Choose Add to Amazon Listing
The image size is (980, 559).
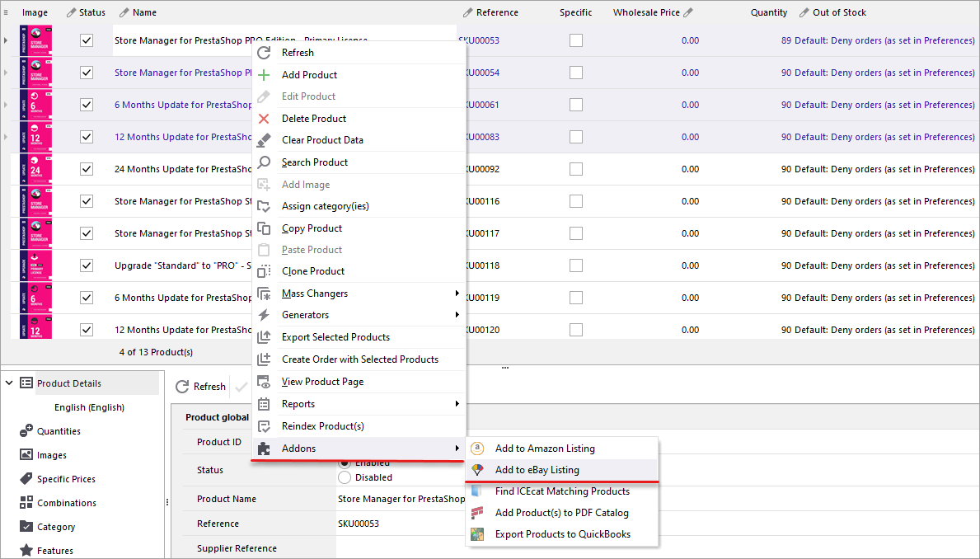pos(545,449)
